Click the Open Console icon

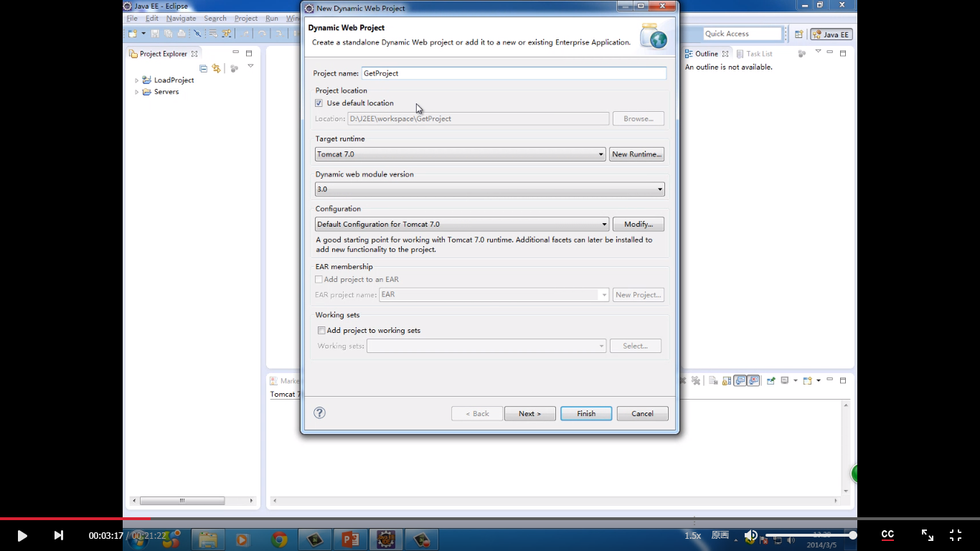pyautogui.click(x=807, y=380)
